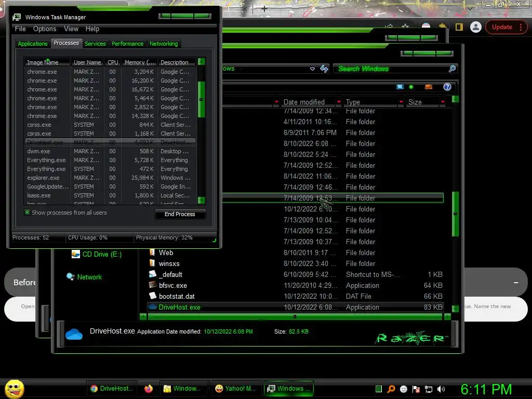Sort processes by Image Name column
The image size is (532, 399).
(x=47, y=62)
